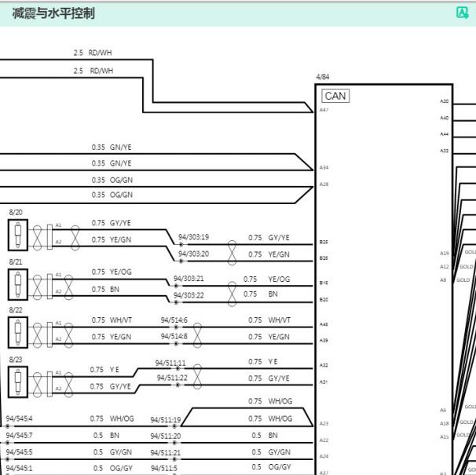
Task: Select the 8/22 shock absorber symbol
Action: click(18, 332)
